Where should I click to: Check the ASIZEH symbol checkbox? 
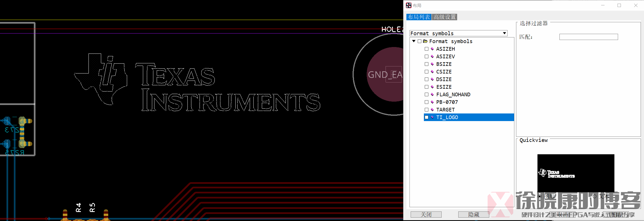click(x=426, y=49)
